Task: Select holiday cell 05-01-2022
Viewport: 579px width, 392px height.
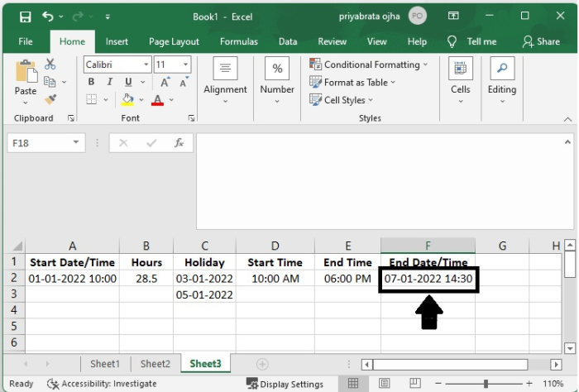Action: (204, 294)
